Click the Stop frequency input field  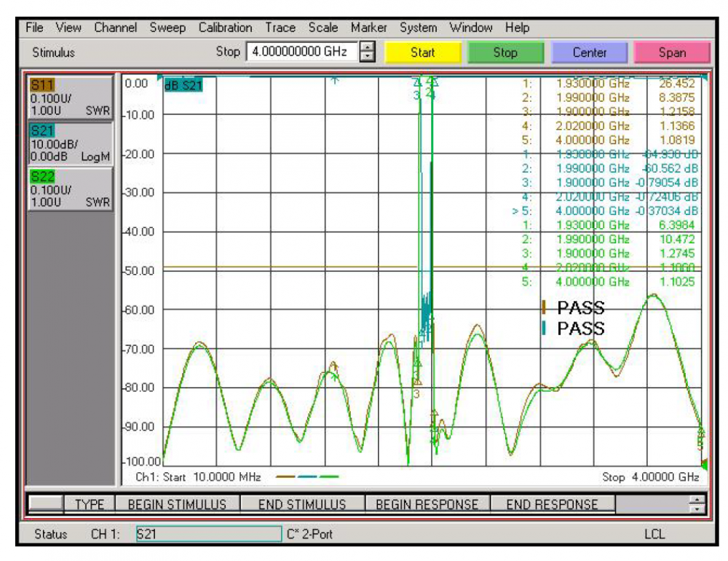click(301, 52)
